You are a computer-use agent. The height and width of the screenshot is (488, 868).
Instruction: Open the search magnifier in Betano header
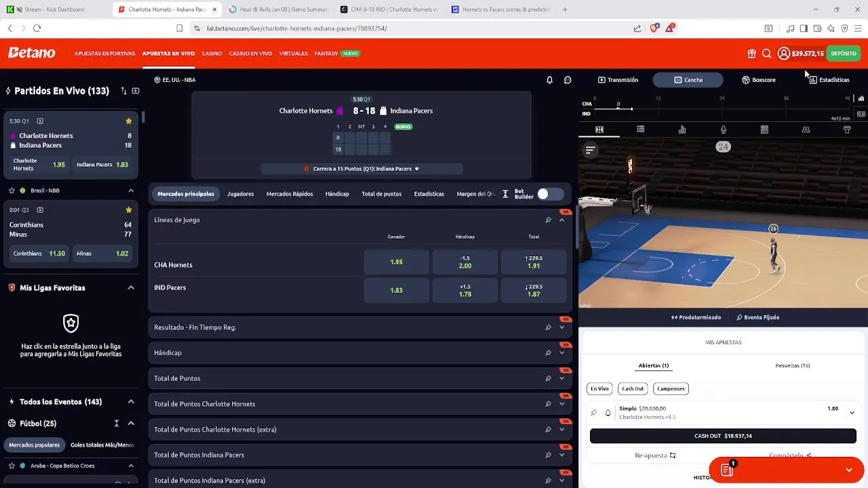(x=766, y=54)
